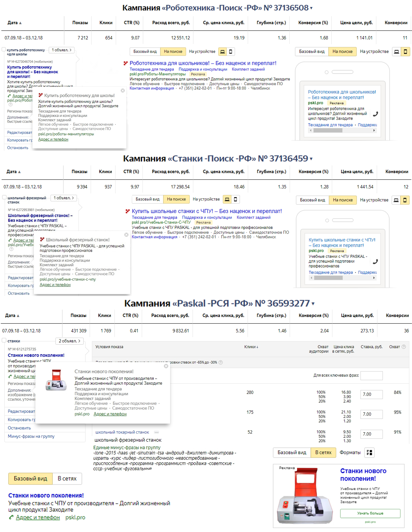Select mobile icon above Станки phone preview
412x532 pixels.
coord(405,200)
